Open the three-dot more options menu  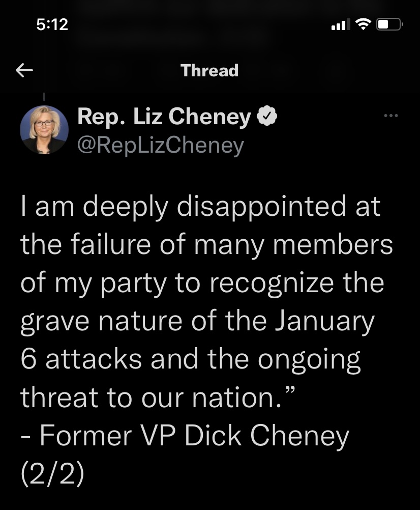tap(391, 117)
